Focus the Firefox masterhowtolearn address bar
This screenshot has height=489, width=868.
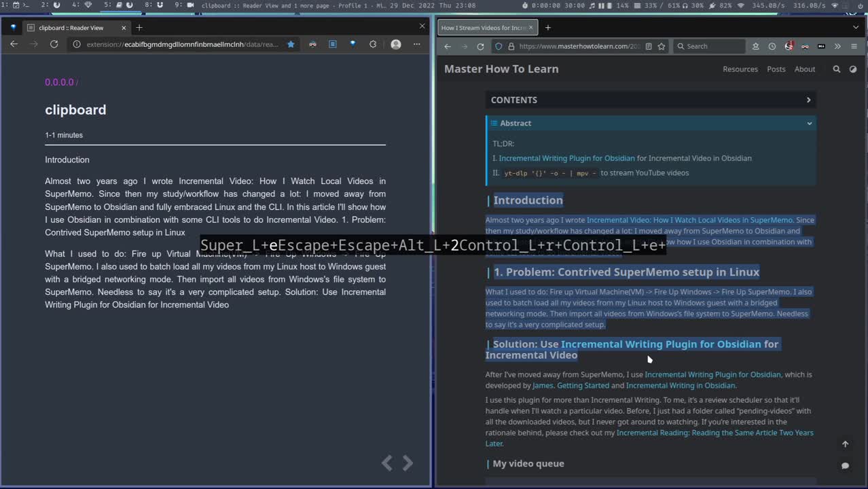coord(579,46)
